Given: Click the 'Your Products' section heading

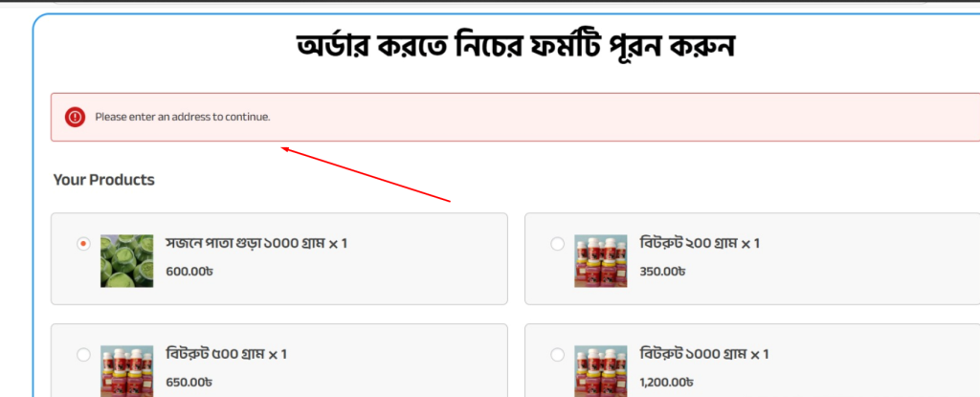Looking at the screenshot, I should 103,180.
